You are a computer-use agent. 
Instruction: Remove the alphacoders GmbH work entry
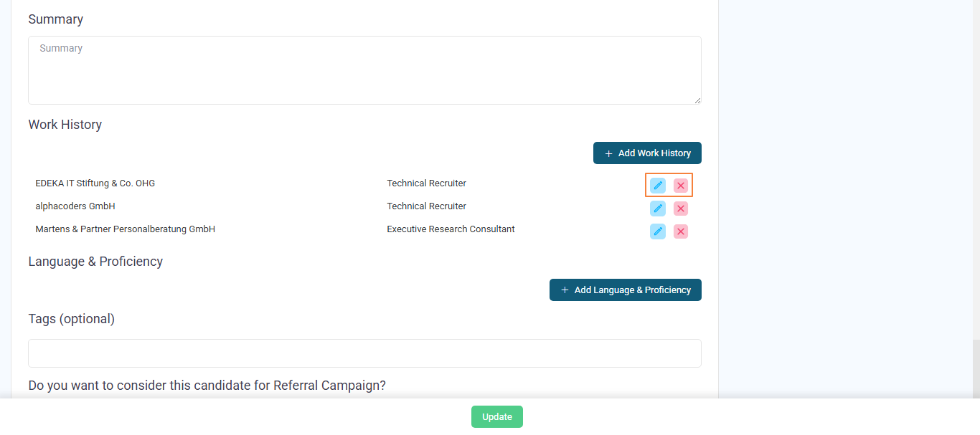point(681,209)
